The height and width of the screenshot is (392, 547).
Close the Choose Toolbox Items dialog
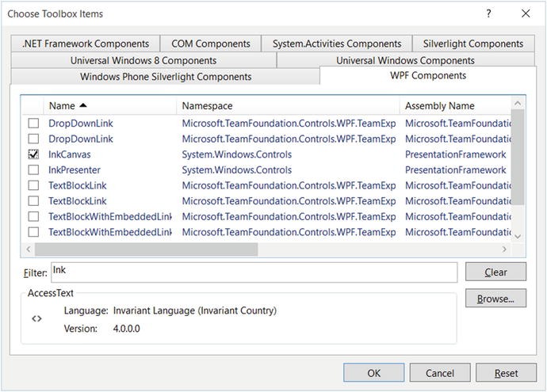click(526, 13)
